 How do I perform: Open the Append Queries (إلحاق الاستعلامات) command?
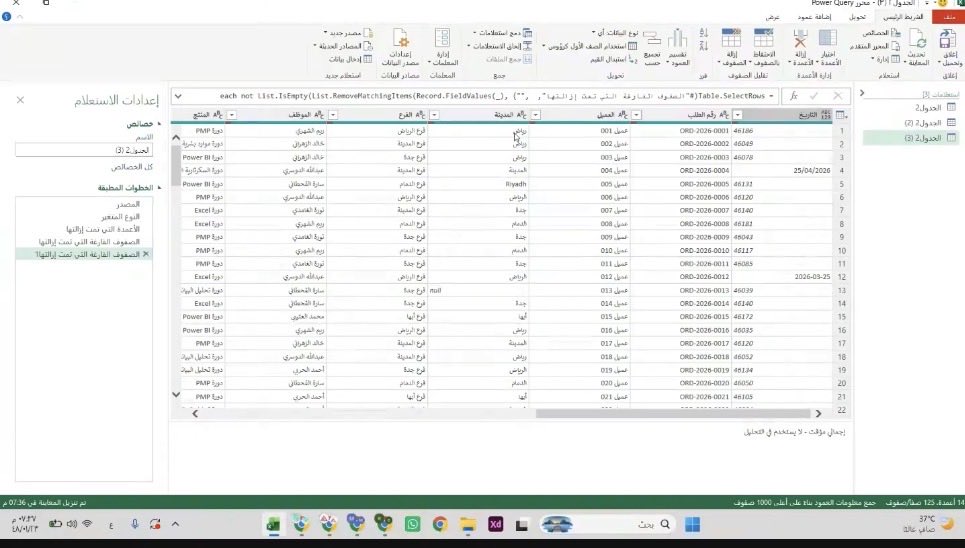click(x=500, y=46)
